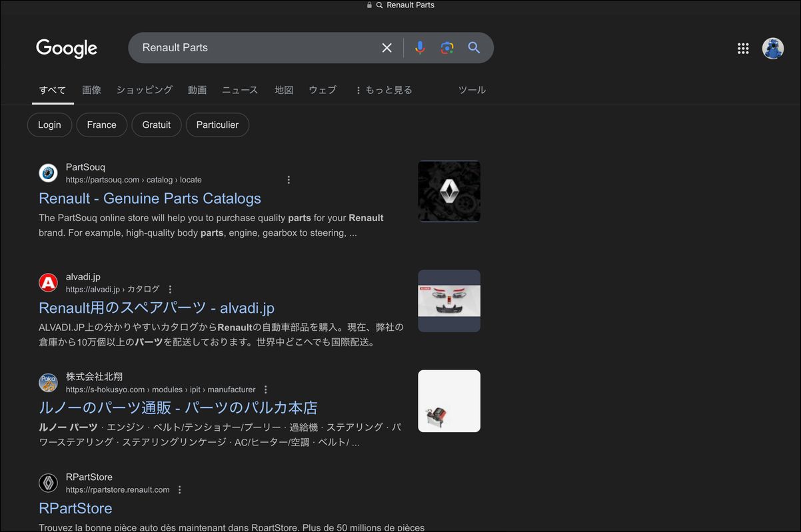Screen dimensions: 801x532
Task: Apply the Login filter chip
Action: click(49, 125)
